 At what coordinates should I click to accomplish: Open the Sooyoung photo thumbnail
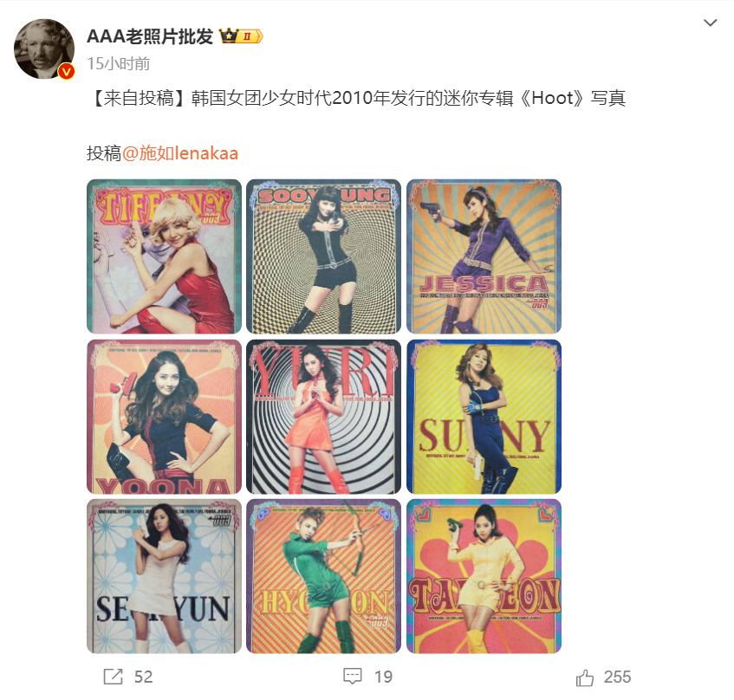click(x=323, y=256)
